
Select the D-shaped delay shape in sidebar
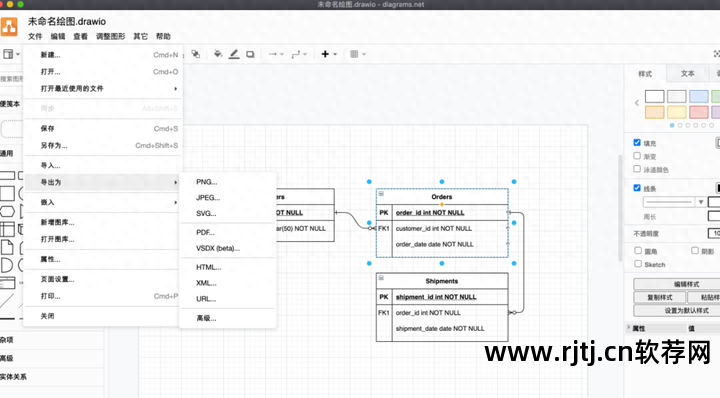point(6,265)
